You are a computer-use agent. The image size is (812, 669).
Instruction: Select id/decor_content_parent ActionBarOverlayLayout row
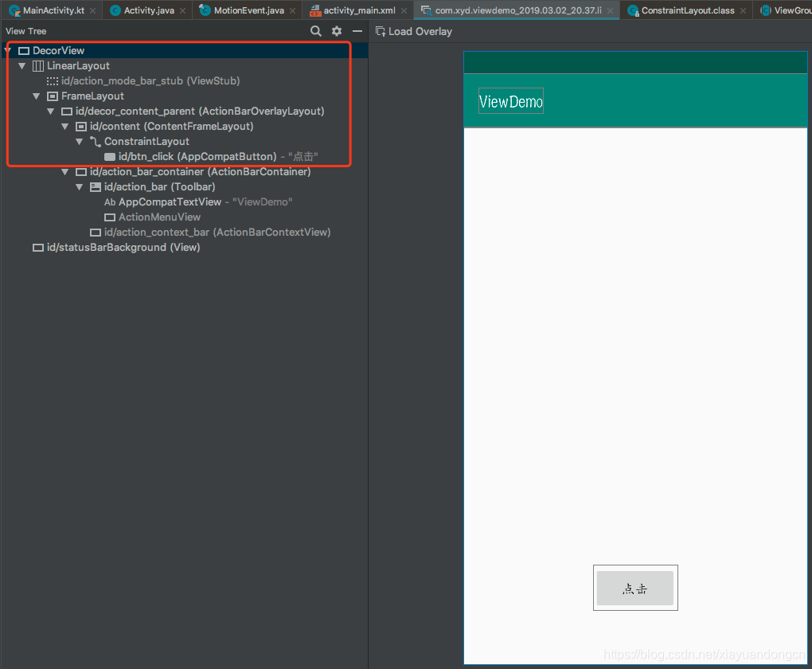(184, 111)
